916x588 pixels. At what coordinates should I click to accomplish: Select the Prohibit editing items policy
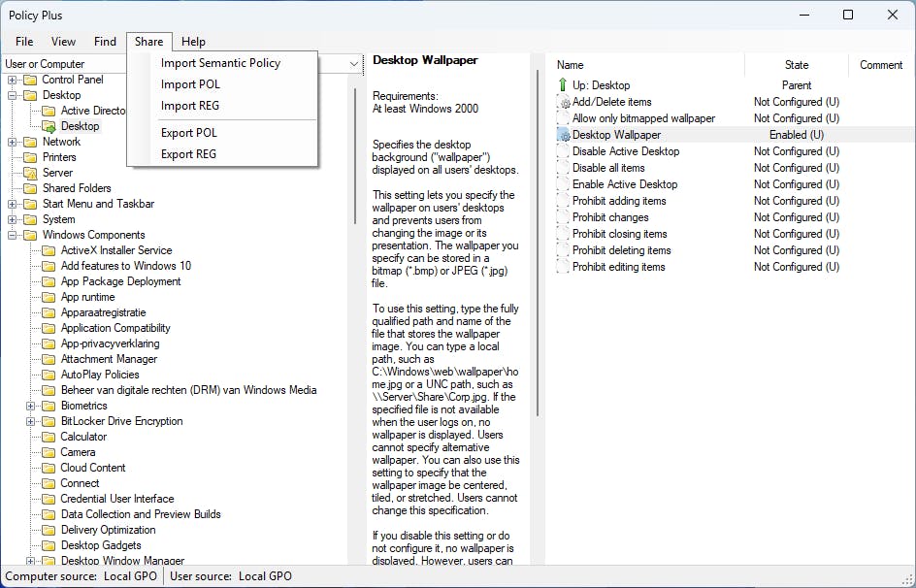click(618, 267)
